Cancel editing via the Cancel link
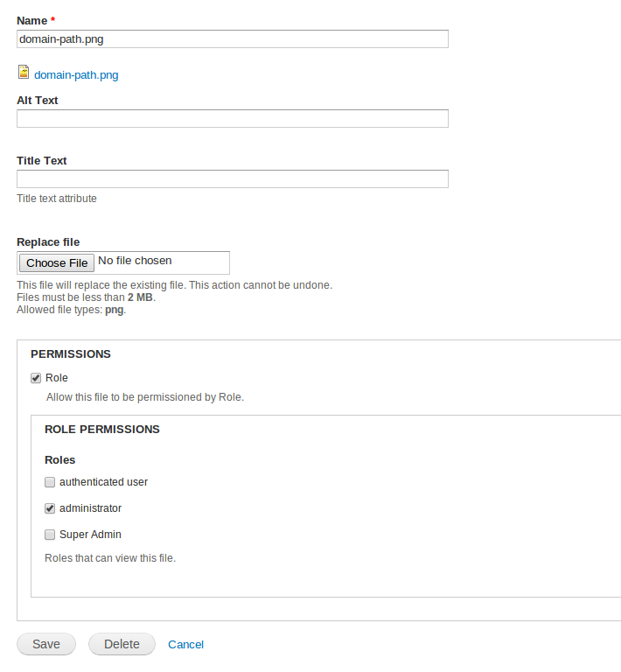 click(186, 645)
